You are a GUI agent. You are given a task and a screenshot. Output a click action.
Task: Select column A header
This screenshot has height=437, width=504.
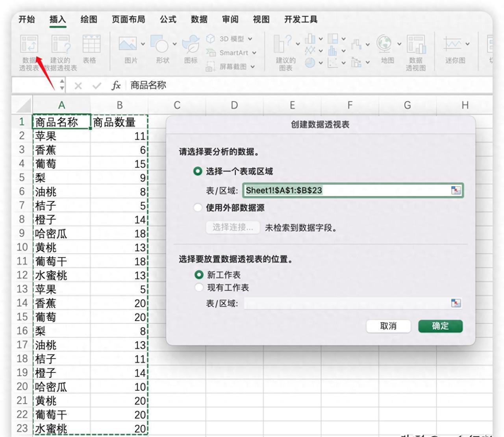click(x=61, y=105)
